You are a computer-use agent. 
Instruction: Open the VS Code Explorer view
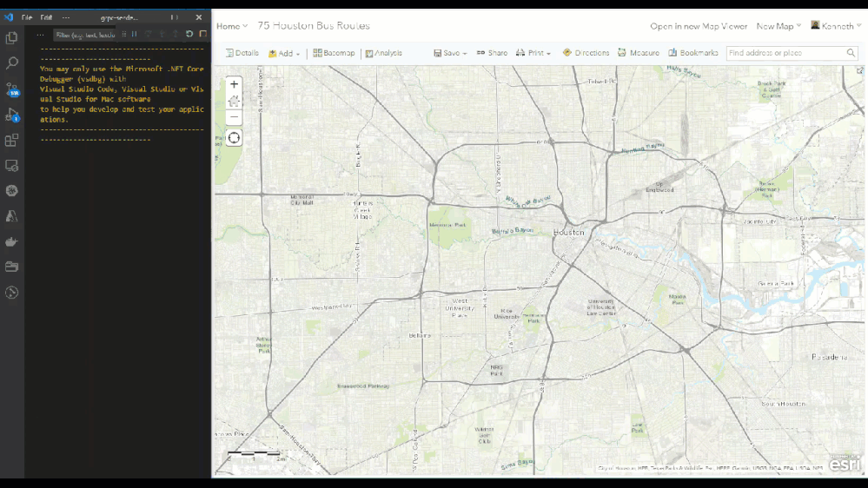pyautogui.click(x=12, y=38)
